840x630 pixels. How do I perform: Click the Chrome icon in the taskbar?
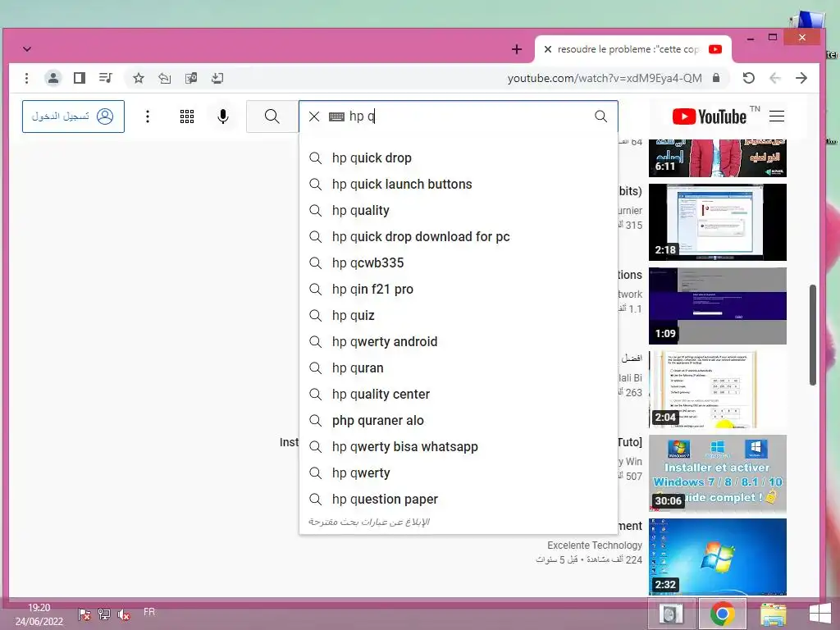[x=722, y=614]
